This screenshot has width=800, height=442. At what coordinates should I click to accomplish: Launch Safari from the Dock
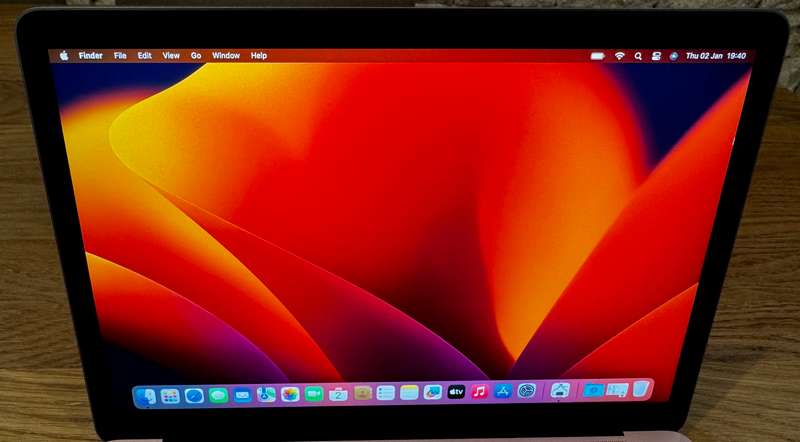pyautogui.click(x=194, y=396)
